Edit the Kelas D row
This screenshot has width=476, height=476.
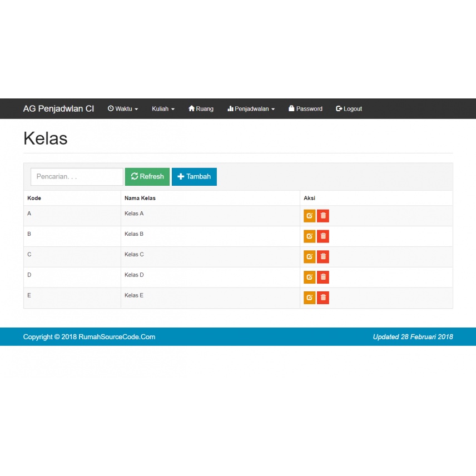pos(309,277)
